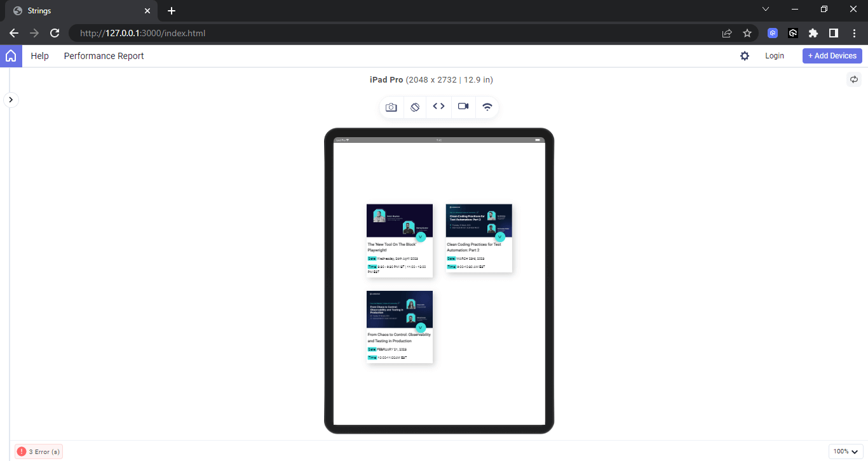Go home using the purple house icon
Viewport: 868px width, 461px height.
tap(11, 56)
